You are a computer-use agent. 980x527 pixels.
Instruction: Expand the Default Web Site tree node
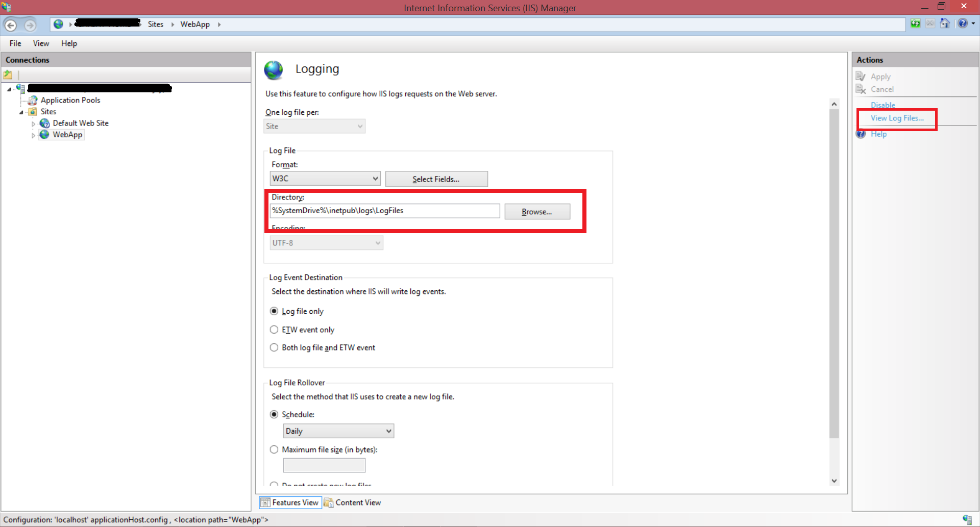pyautogui.click(x=33, y=123)
